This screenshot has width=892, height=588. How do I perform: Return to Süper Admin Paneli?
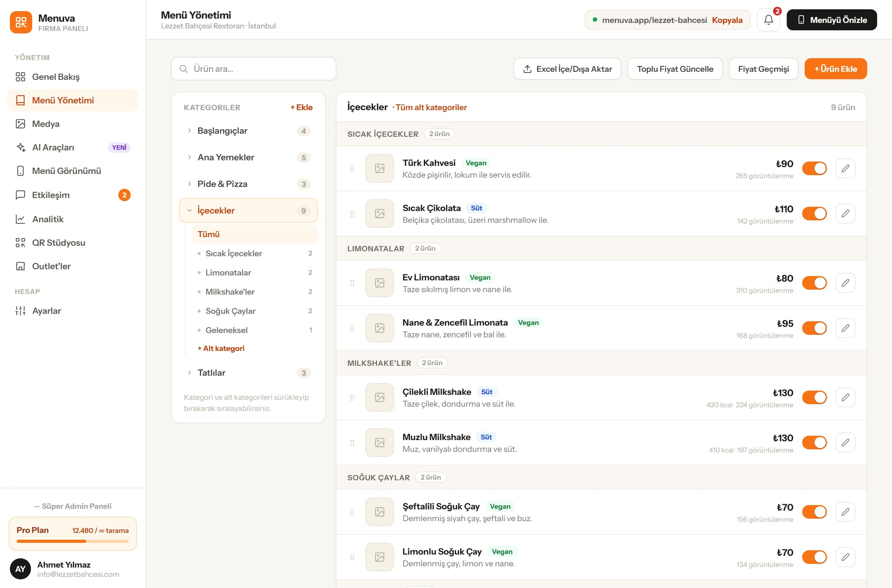point(73,506)
